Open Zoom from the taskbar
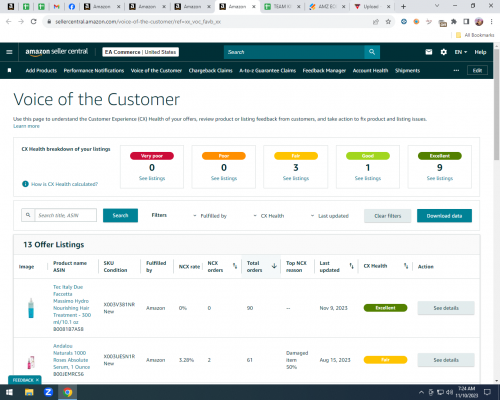The width and height of the screenshot is (500, 400). [48, 392]
